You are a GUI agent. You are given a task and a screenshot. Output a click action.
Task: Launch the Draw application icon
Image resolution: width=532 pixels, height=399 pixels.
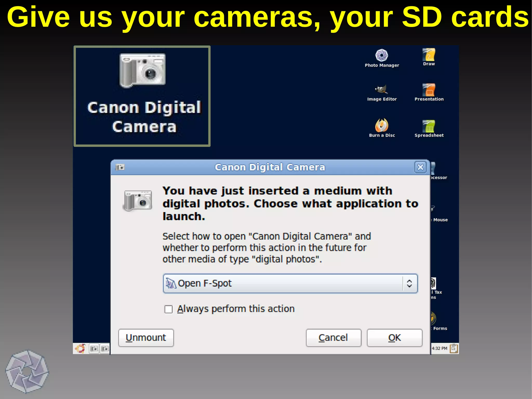(429, 55)
